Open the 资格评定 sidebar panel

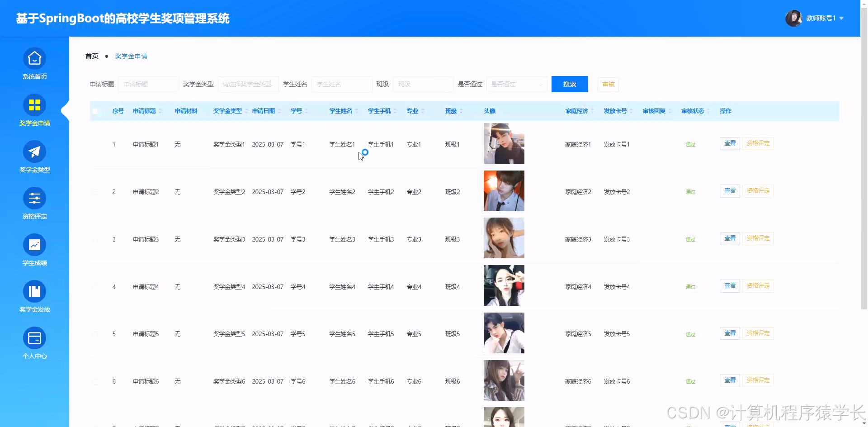click(34, 198)
